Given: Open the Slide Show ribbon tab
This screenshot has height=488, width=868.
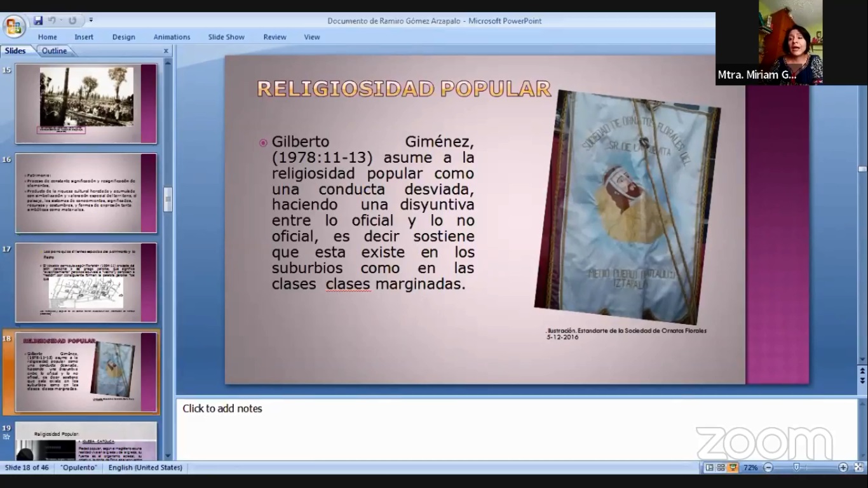Looking at the screenshot, I should click(x=226, y=37).
